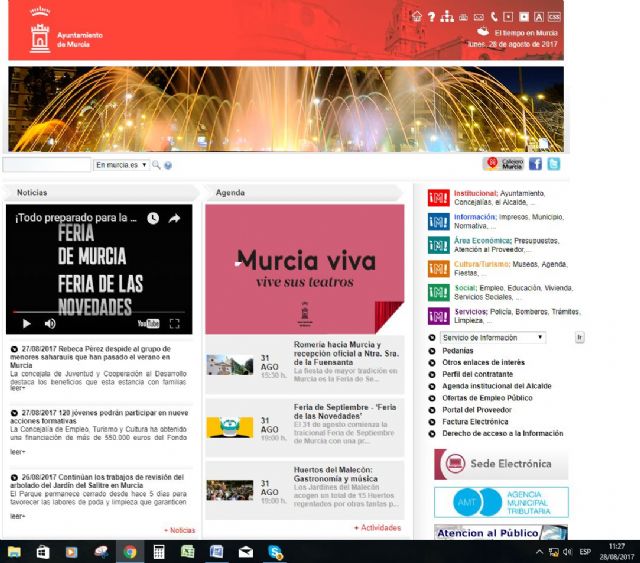Open the help question mark icon
Screen dimensions: 640x563
432,16
